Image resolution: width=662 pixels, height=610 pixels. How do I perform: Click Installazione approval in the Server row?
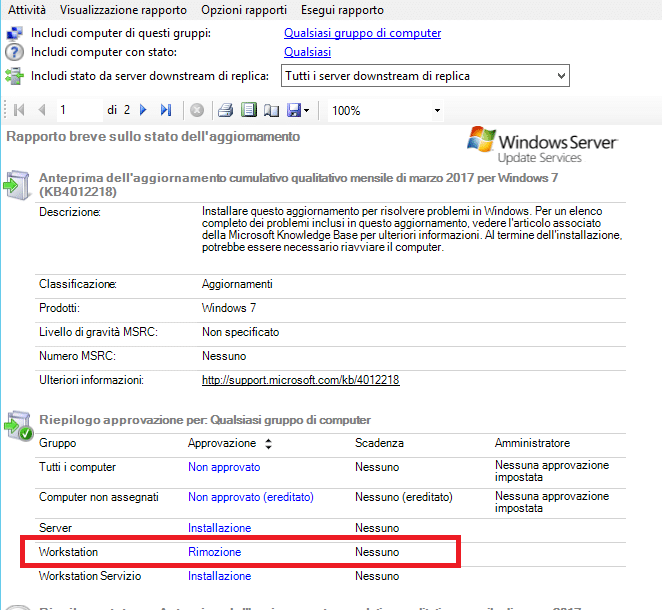(x=220, y=528)
